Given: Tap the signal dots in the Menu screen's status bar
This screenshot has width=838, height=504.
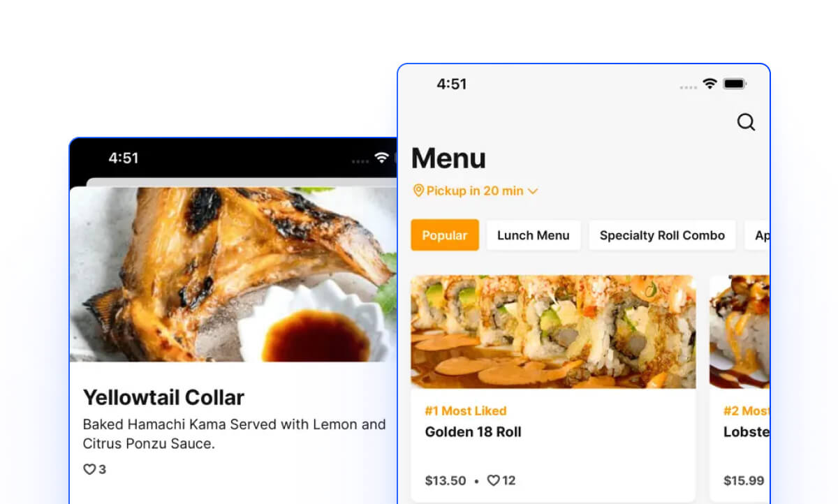Looking at the screenshot, I should pos(689,87).
